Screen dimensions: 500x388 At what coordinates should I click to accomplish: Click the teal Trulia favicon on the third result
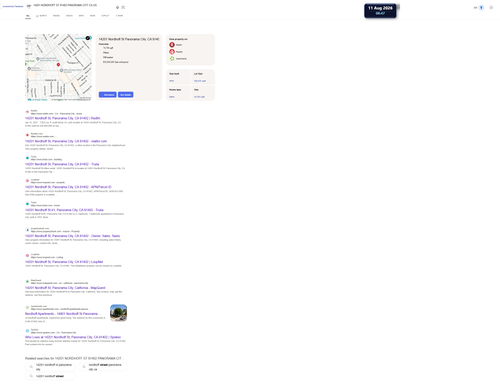(27, 158)
